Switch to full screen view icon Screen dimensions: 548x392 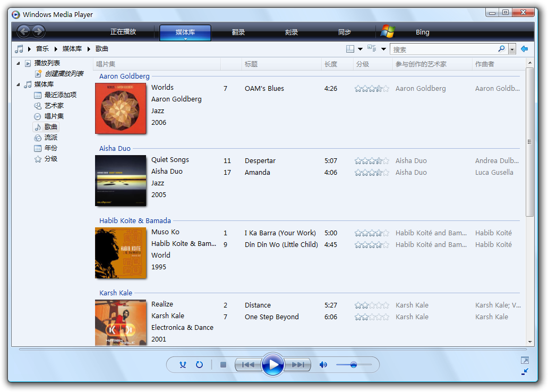pos(525,360)
